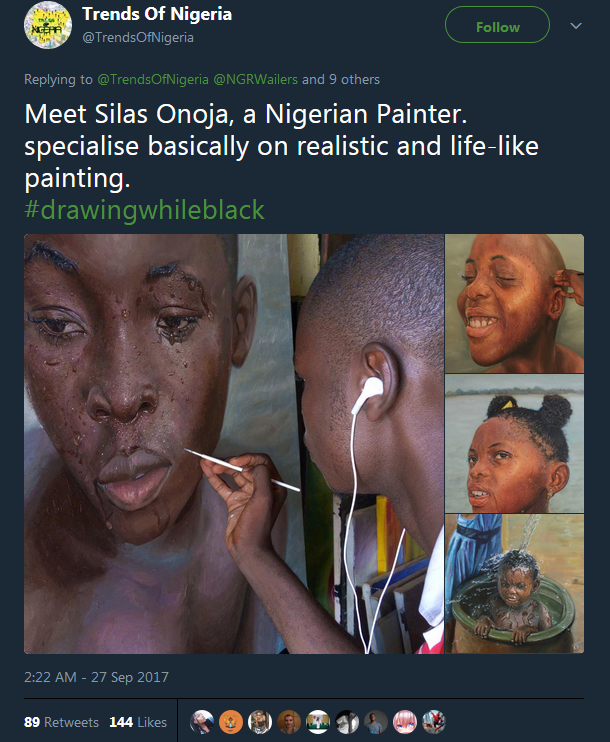The image size is (610, 742).
Task: Open the @TrendsOfNigeria handle under the name
Action: [138, 38]
